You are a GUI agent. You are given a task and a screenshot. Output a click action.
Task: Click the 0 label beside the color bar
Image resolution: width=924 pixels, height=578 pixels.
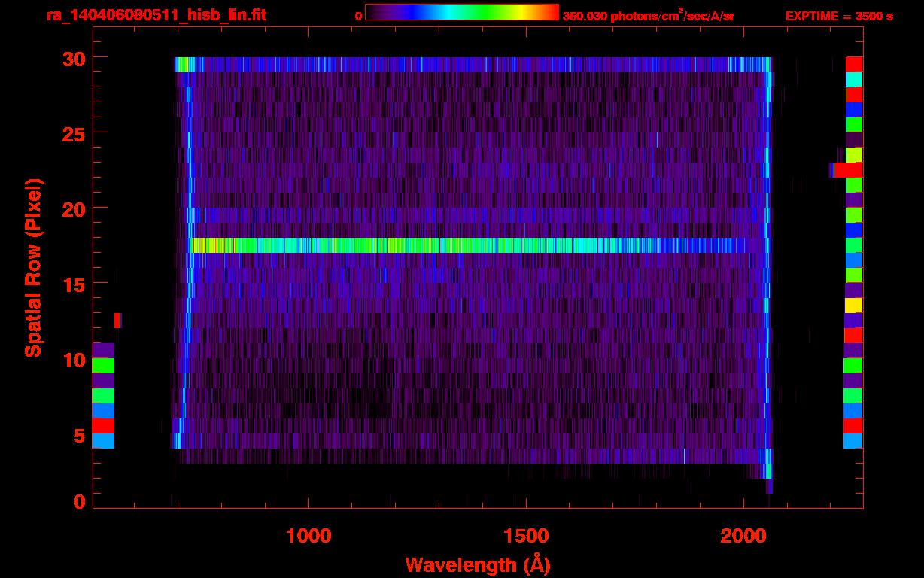[x=358, y=16]
